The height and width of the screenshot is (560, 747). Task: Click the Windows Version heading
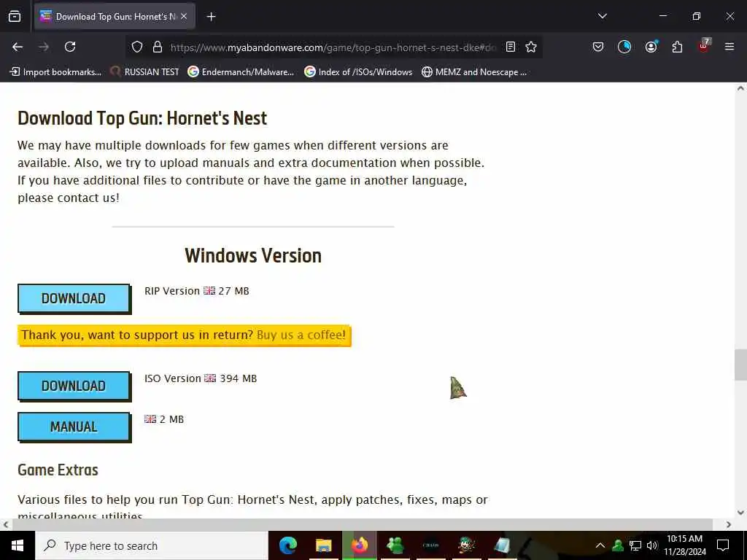[x=253, y=256]
